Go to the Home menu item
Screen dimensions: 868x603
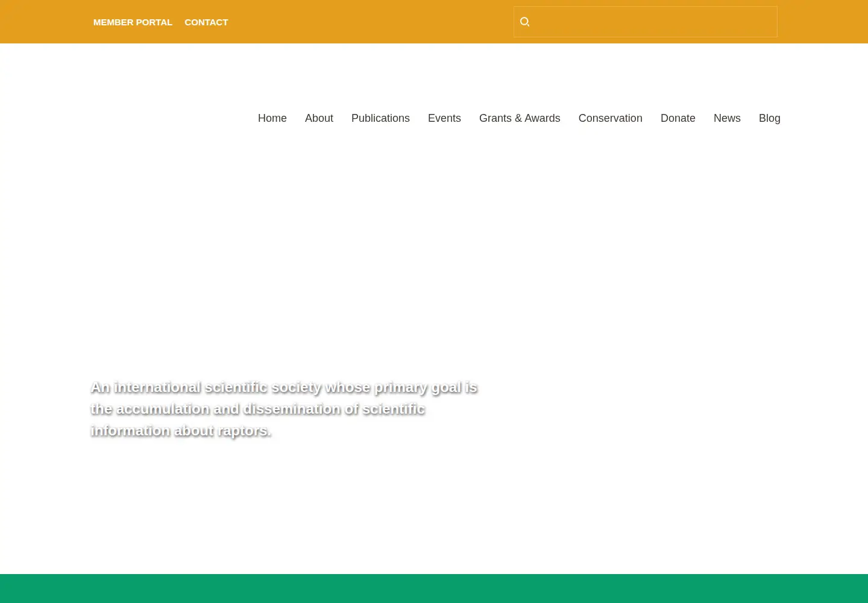272,118
